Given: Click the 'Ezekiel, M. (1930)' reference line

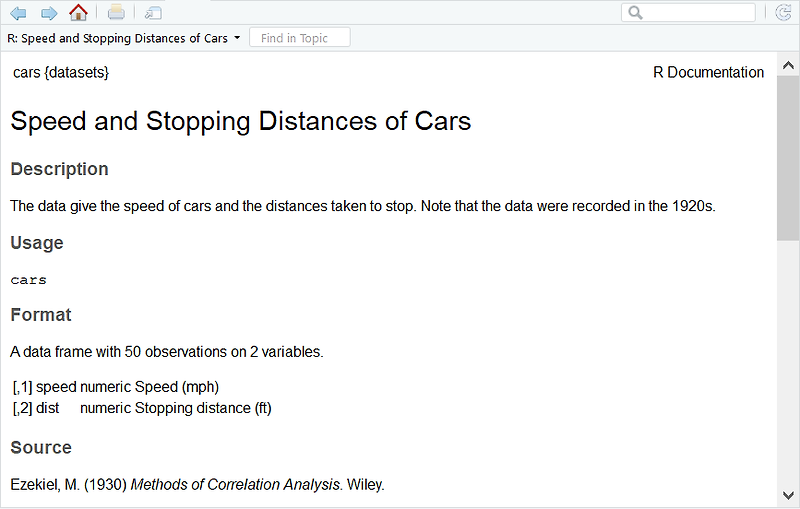Looking at the screenshot, I should [197, 485].
